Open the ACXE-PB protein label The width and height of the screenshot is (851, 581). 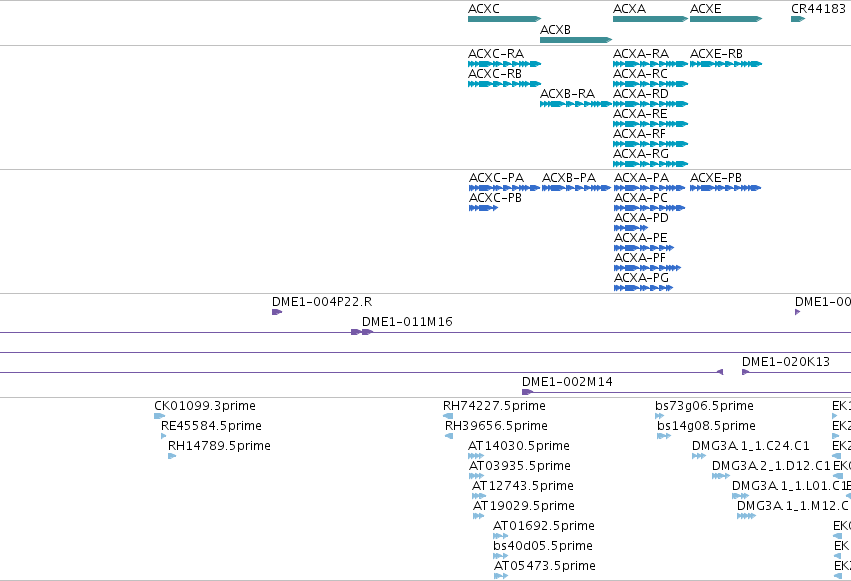716,178
